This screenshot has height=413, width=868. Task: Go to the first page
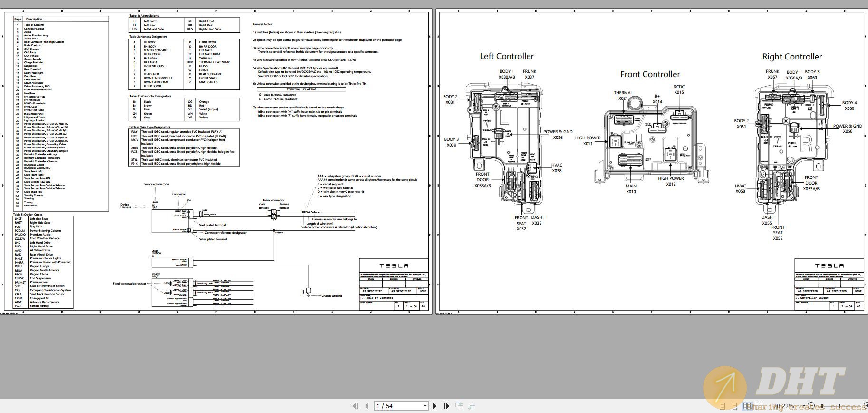click(355, 406)
